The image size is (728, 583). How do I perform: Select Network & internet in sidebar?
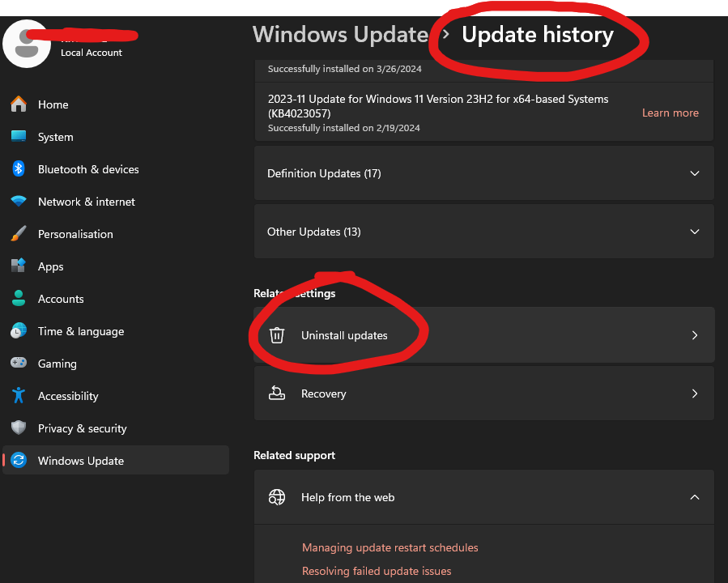(116, 202)
